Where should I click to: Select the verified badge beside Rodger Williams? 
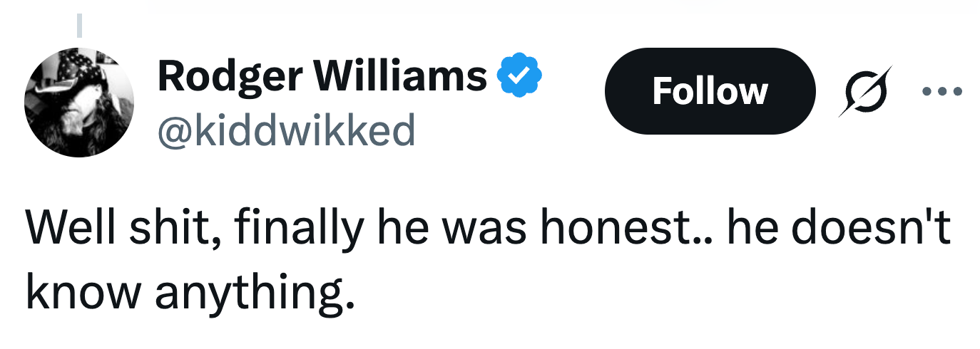pos(520,75)
